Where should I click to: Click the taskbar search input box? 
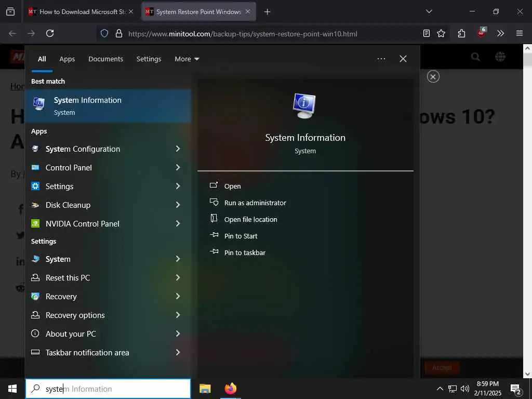(x=108, y=389)
